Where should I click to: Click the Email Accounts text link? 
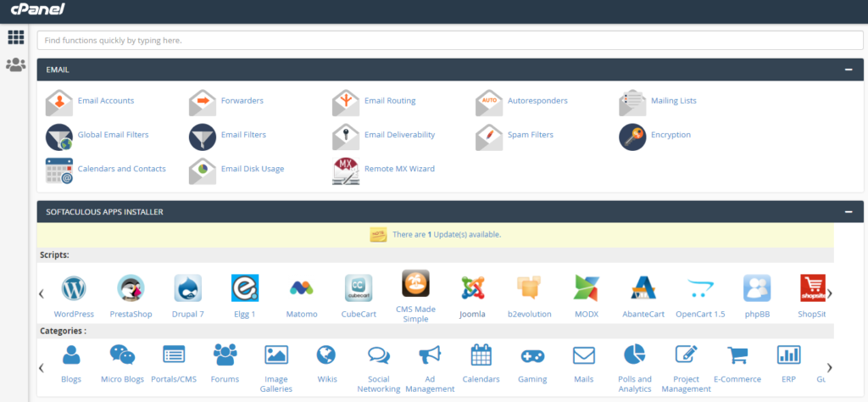tap(106, 101)
